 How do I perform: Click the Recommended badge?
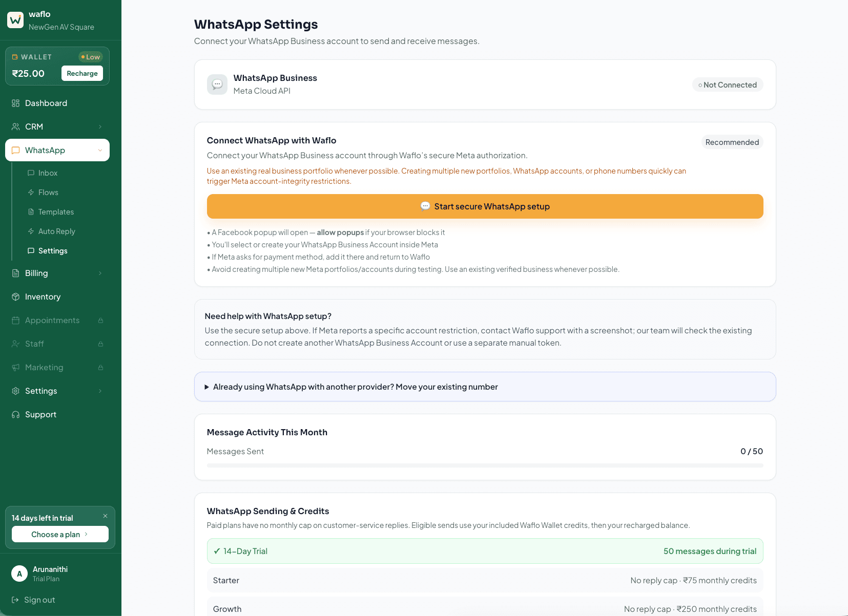tap(732, 142)
